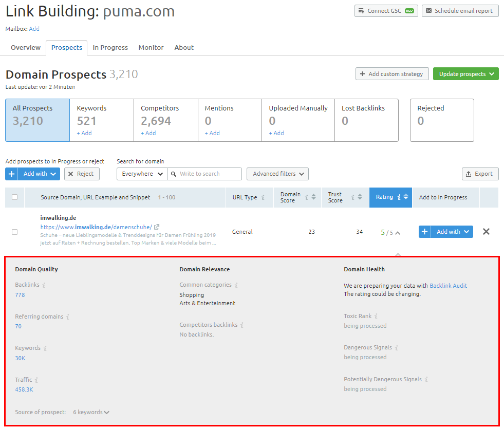
Task: Select the All Prospects card
Action: click(x=38, y=120)
